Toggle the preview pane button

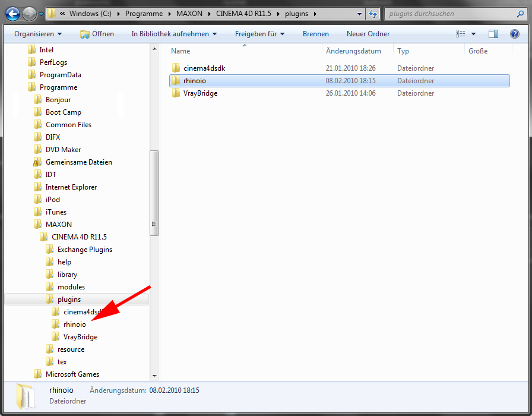point(493,34)
